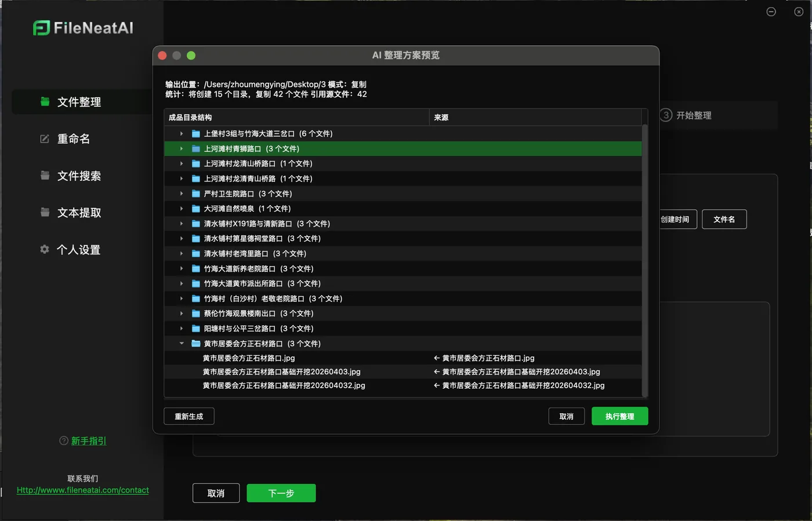Screen dimensions: 812x521
Task: Click folder icon of 竹海大道新养老院路口
Action: (196, 269)
